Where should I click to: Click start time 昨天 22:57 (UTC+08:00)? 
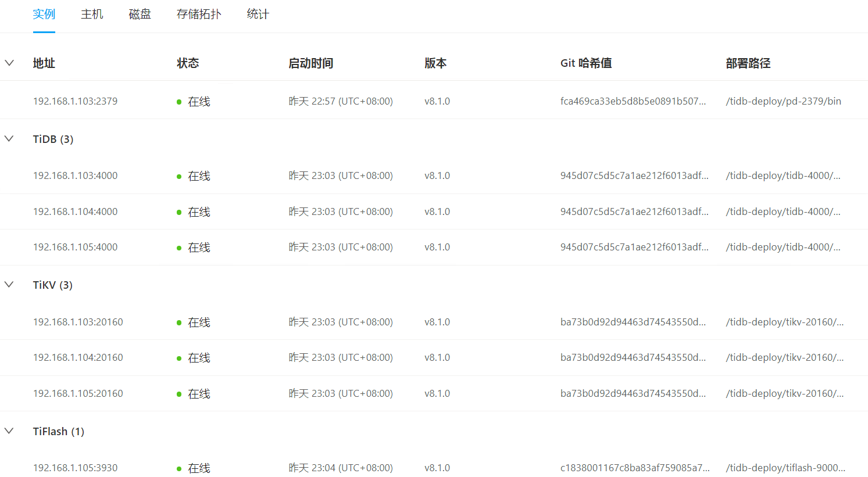coord(341,101)
